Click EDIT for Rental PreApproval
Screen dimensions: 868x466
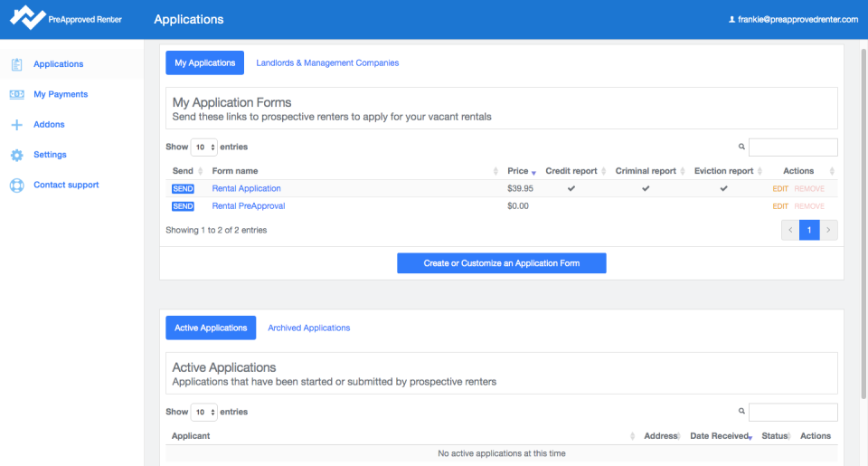pos(780,206)
